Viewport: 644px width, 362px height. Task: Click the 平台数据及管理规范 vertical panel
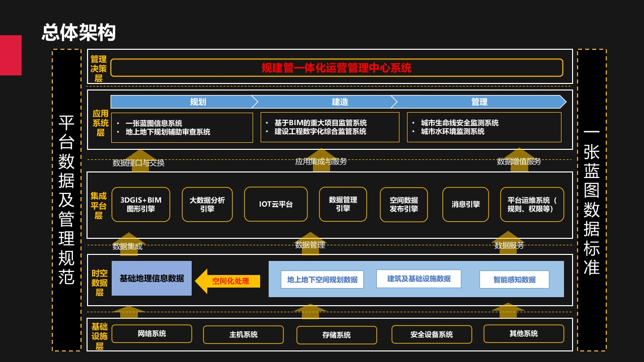click(66, 200)
